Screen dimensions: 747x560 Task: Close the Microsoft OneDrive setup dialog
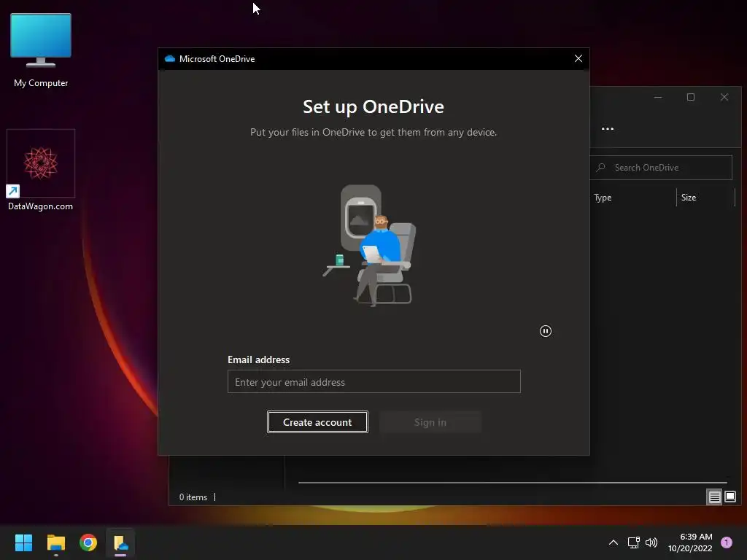click(578, 58)
